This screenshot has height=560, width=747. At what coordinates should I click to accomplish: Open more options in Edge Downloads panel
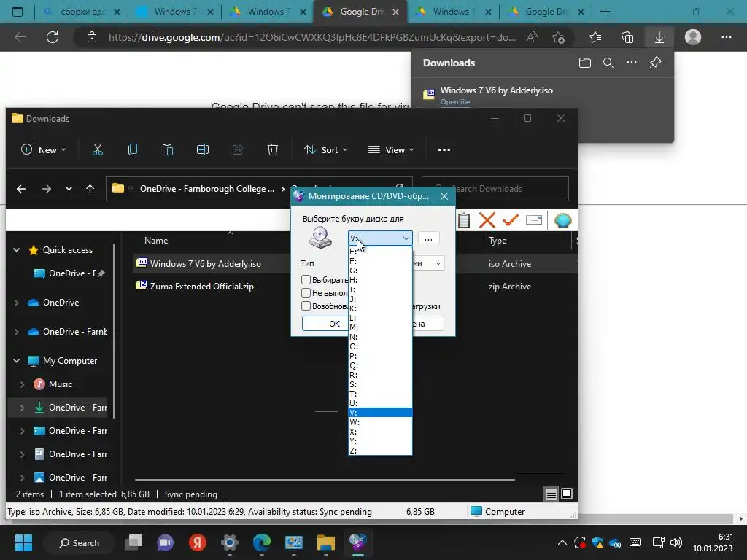coord(632,63)
